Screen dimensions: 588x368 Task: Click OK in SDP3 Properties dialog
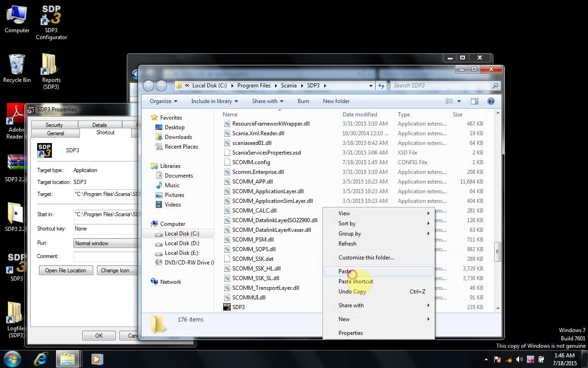[99, 336]
